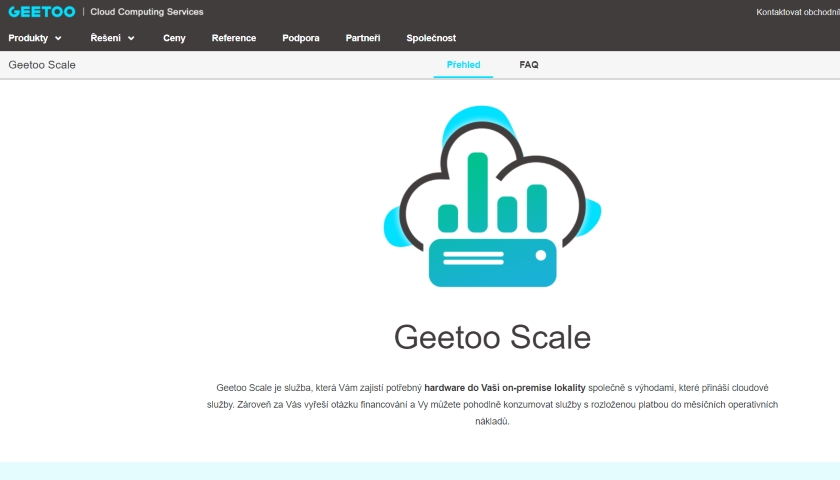The width and height of the screenshot is (840, 480).
Task: Go to the Ceny page
Action: [x=174, y=38]
